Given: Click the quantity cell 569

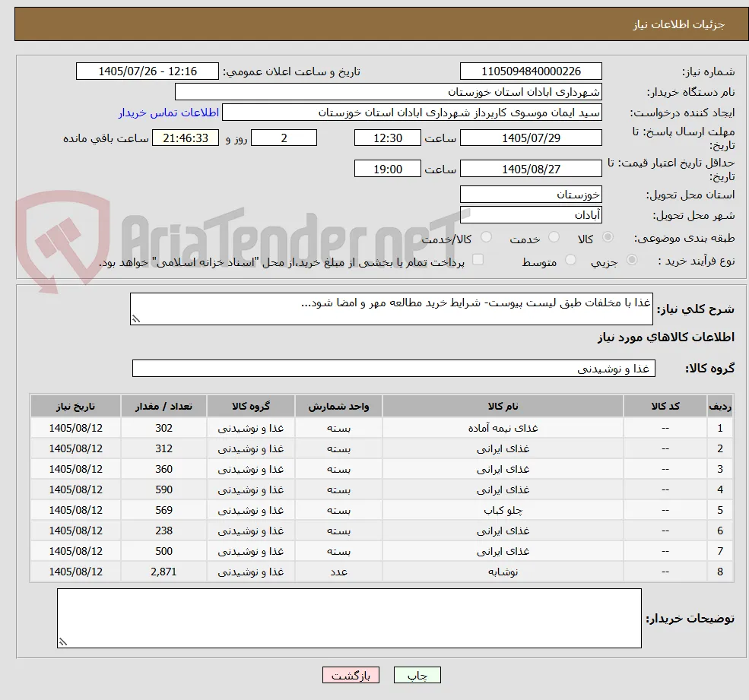Looking at the screenshot, I should (x=163, y=511).
